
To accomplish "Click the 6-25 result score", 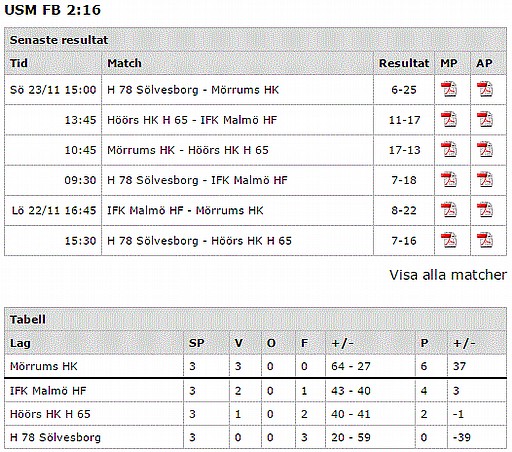I will pyautogui.click(x=404, y=90).
